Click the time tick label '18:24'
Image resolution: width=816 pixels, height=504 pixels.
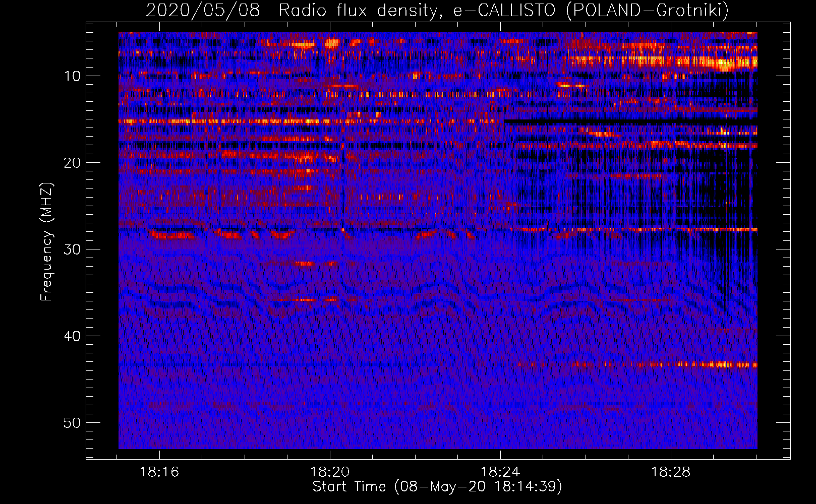pos(500,472)
